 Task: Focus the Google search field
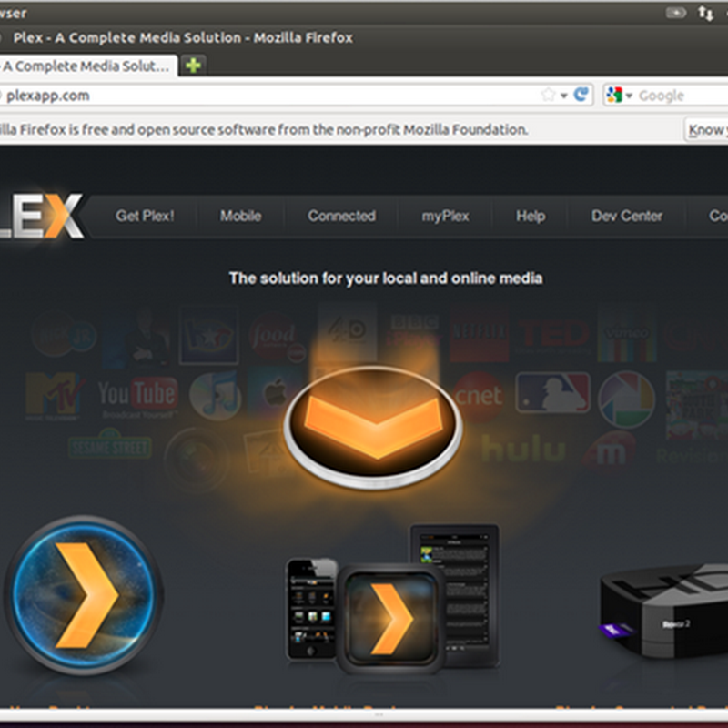tap(682, 96)
